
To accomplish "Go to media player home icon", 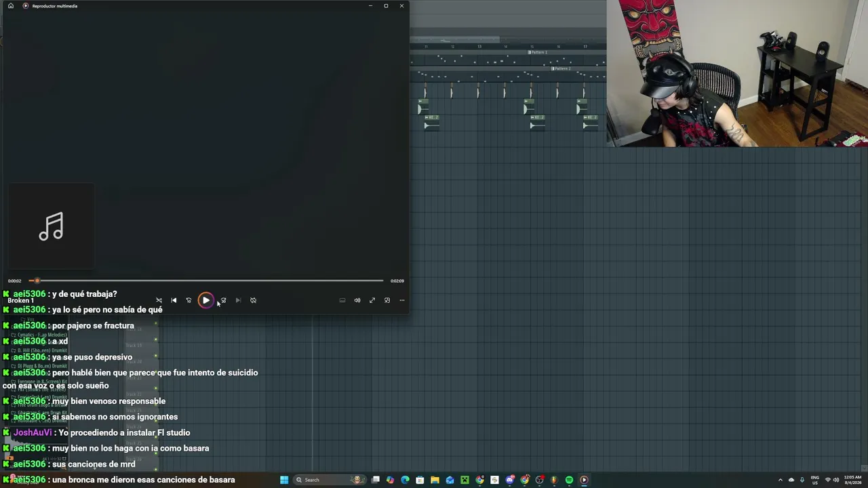I will click(x=10, y=6).
